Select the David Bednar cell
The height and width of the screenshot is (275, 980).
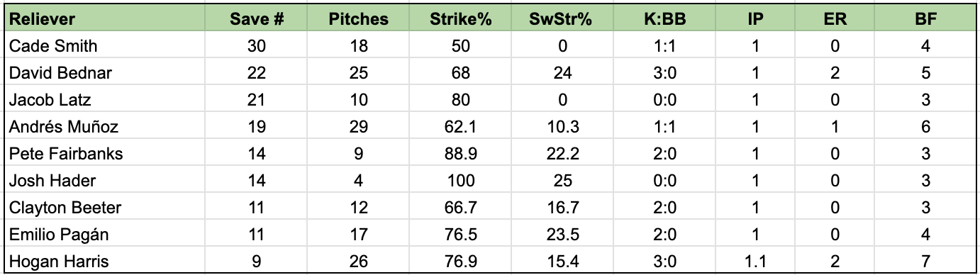coord(105,73)
